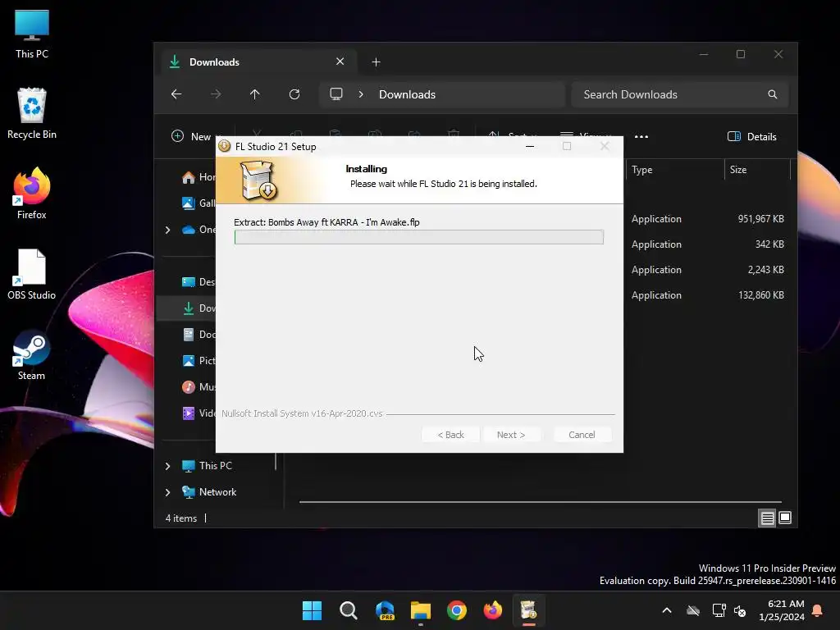Viewport: 840px width, 630px height.
Task: Expand the OneDrive node in navigation pane
Action: coord(167,230)
